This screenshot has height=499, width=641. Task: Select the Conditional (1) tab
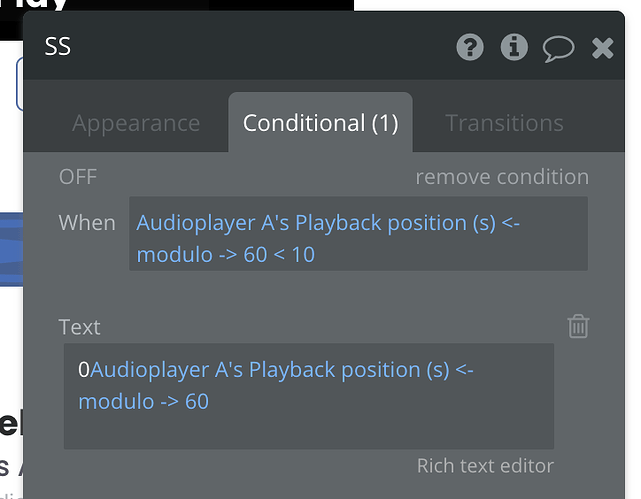320,123
